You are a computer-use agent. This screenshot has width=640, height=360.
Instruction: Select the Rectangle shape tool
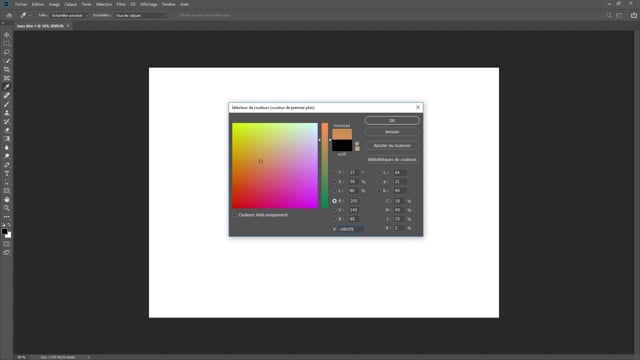[x=7, y=191]
